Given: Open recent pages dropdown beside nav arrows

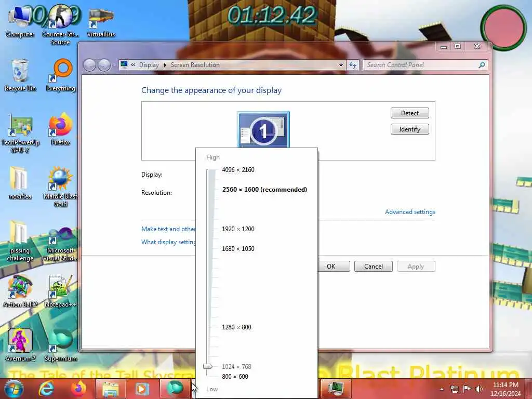Looking at the screenshot, I should pos(114,65).
